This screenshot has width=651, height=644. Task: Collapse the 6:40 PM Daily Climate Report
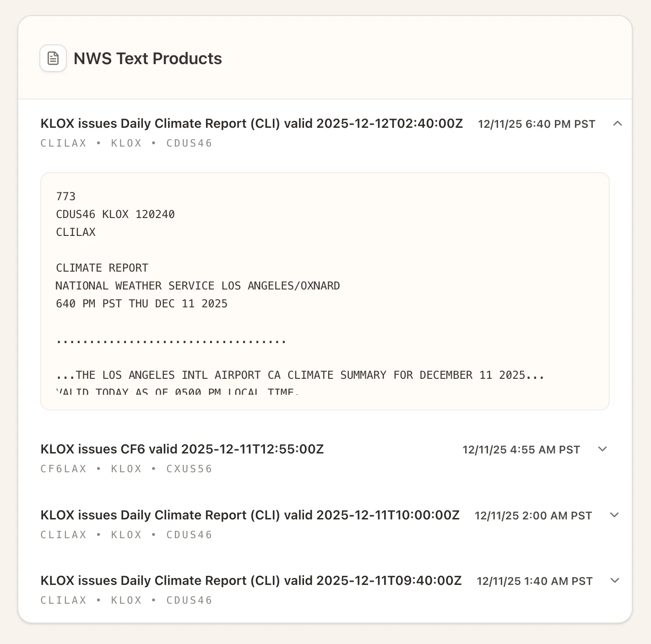pos(618,123)
